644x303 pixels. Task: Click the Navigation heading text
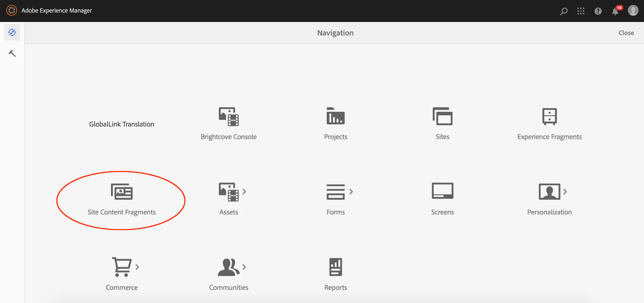(x=335, y=33)
